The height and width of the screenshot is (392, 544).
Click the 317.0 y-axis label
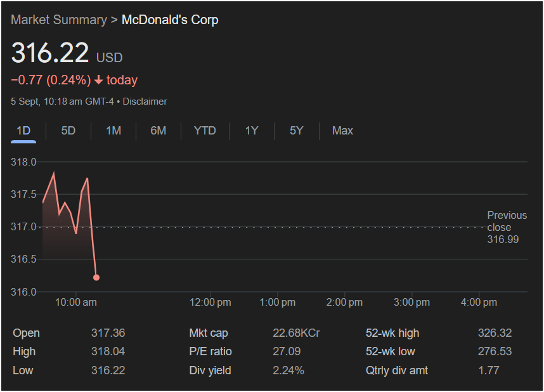[23, 226]
